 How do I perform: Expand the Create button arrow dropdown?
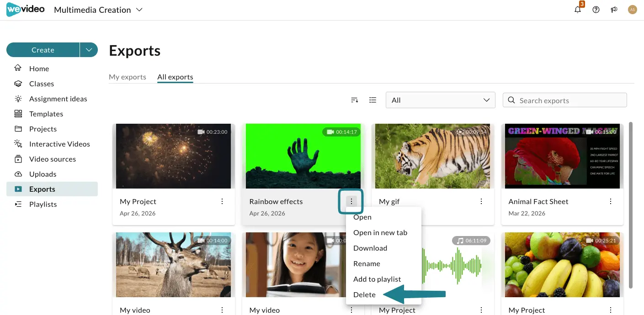click(89, 50)
